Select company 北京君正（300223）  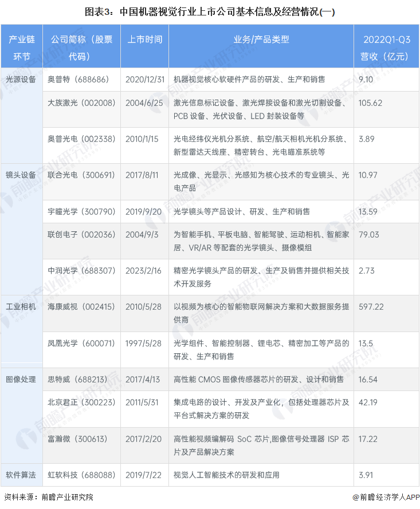tap(81, 403)
